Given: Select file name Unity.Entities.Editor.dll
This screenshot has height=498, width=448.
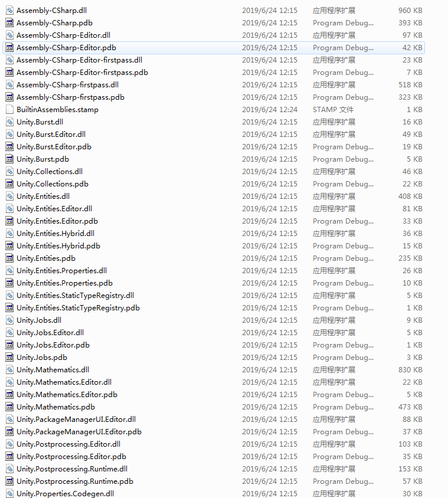Looking at the screenshot, I should (54, 209).
